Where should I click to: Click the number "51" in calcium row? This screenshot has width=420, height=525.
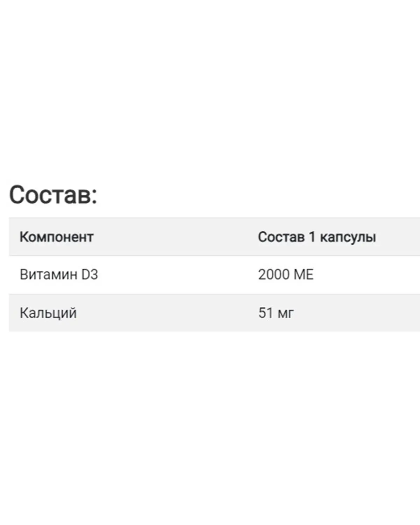266,313
